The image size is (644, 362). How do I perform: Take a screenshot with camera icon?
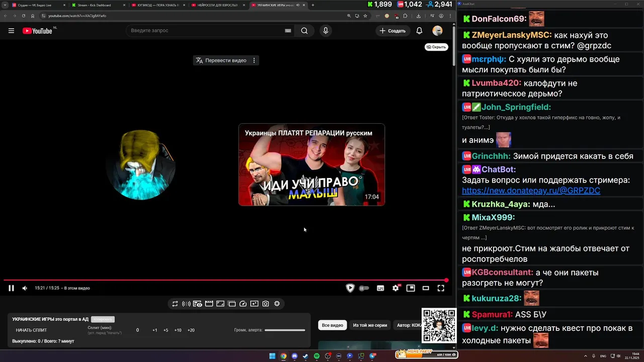[x=266, y=304]
